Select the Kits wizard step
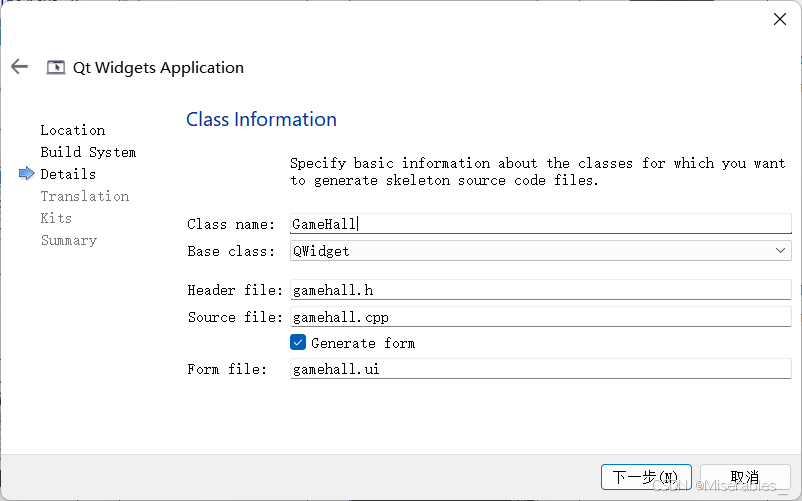Viewport: 802px width, 501px height. [56, 218]
